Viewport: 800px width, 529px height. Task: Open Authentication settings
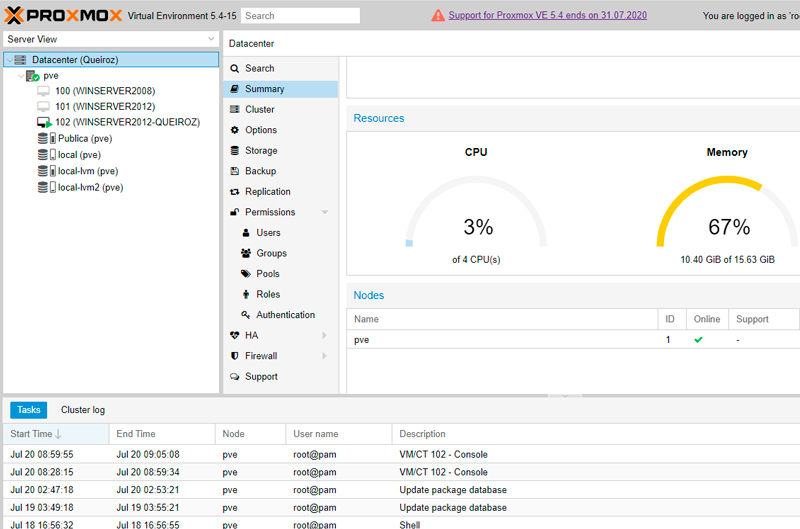(x=281, y=315)
